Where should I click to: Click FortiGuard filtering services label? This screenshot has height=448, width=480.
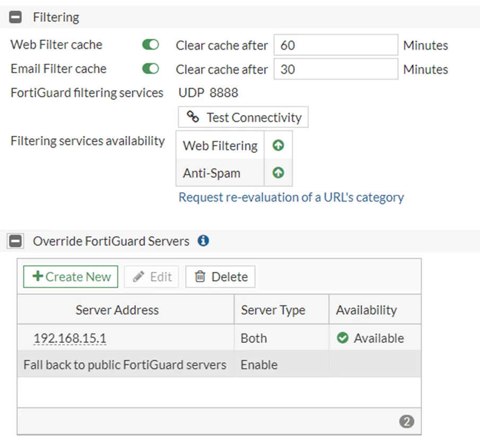pos(87,93)
